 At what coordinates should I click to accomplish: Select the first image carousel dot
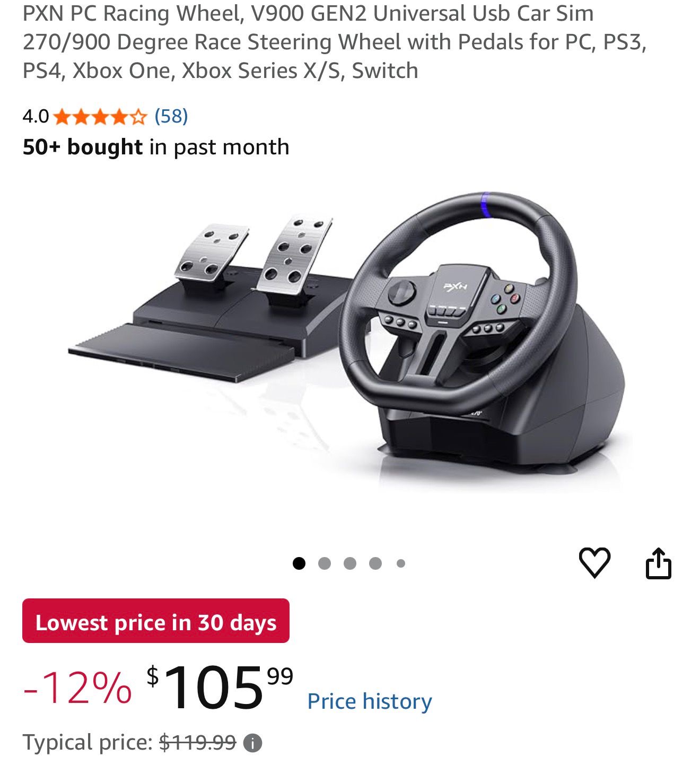pos(299,563)
